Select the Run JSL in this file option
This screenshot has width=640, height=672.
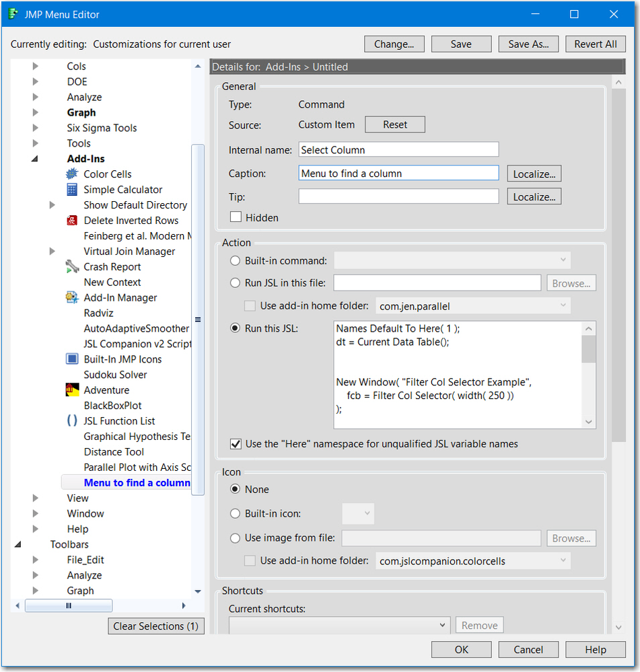point(235,283)
